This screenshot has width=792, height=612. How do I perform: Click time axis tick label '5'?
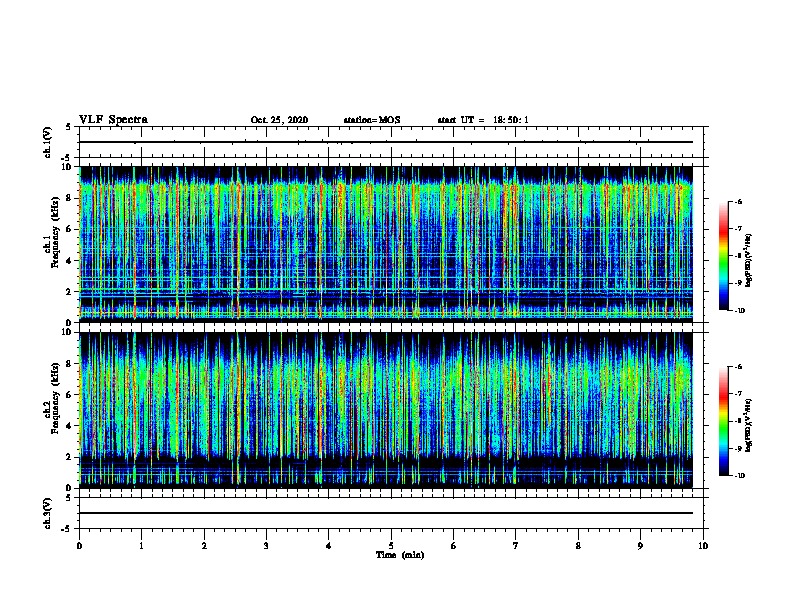pos(391,546)
